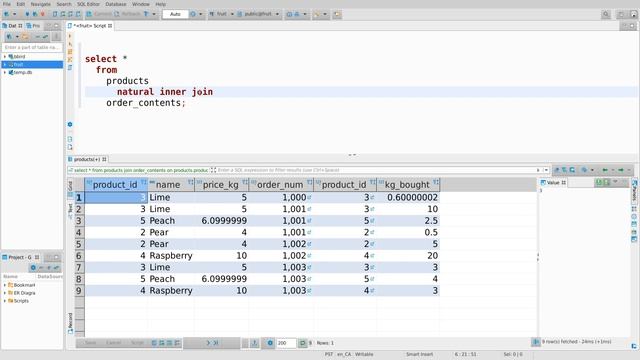This screenshot has width=640, height=360.
Task: Select row number 6 header
Action: coord(79,256)
